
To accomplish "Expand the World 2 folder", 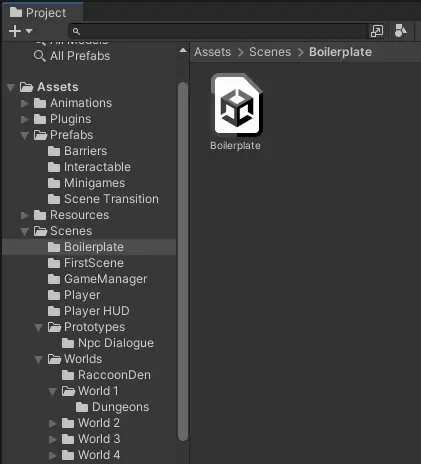I will pos(53,423).
